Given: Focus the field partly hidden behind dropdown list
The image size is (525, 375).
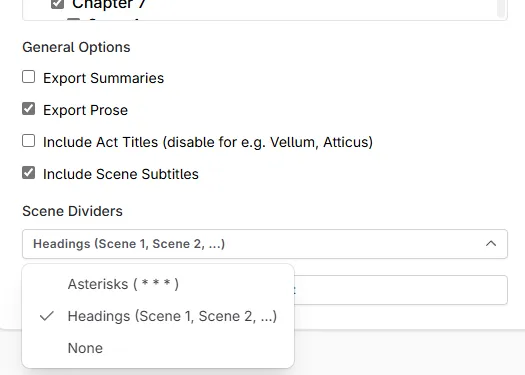Looking at the screenshot, I should tap(401, 290).
